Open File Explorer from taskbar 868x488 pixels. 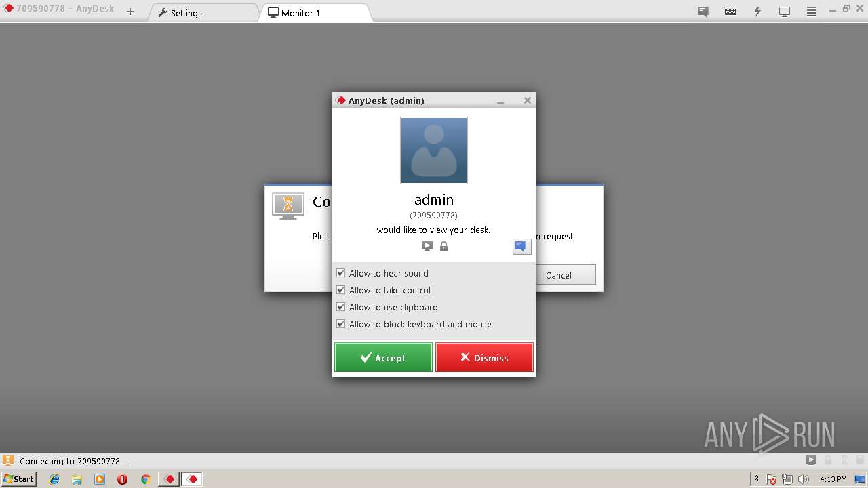(77, 479)
